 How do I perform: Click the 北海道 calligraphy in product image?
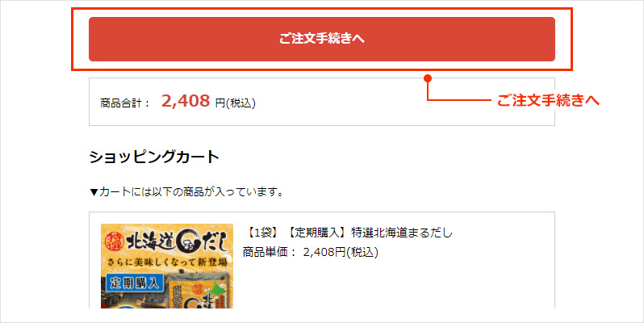150,241
